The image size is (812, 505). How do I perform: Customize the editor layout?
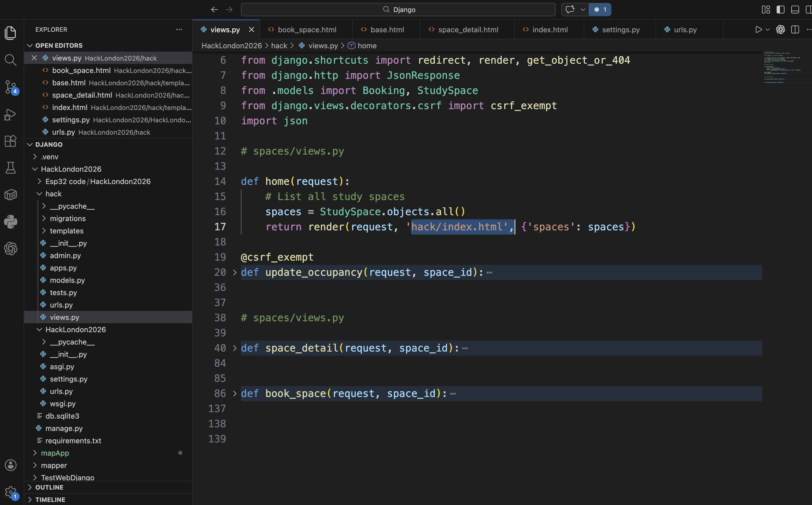[x=766, y=10]
